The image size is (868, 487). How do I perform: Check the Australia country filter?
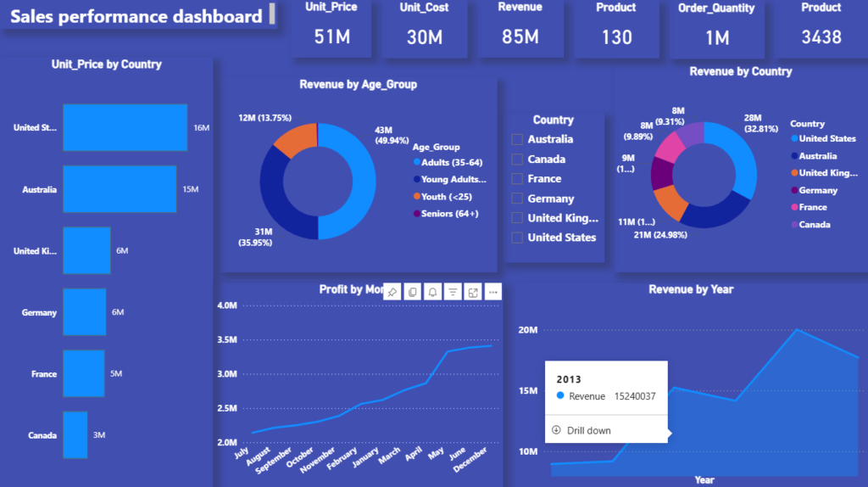[517, 139]
